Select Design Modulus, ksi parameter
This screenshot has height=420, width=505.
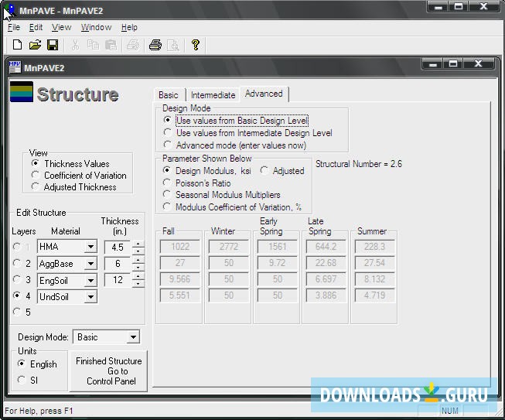pos(206,170)
